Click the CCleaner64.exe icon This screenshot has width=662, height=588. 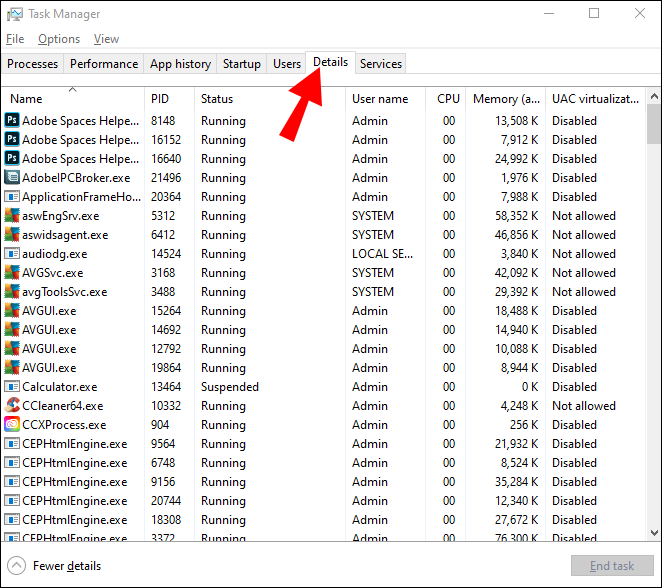pyautogui.click(x=12, y=405)
